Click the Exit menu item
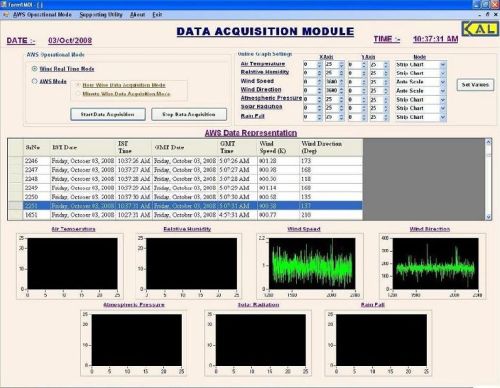This screenshot has width=500, height=388. 157,15
